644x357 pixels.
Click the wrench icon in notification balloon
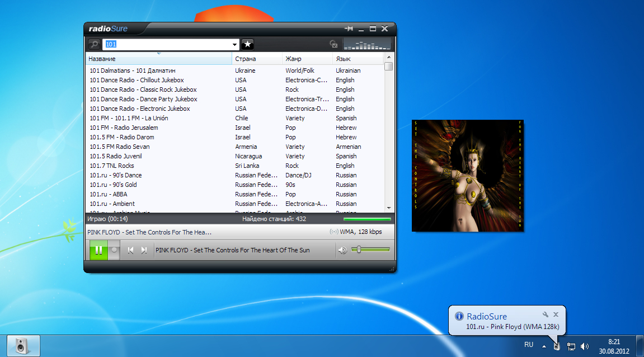[546, 314]
